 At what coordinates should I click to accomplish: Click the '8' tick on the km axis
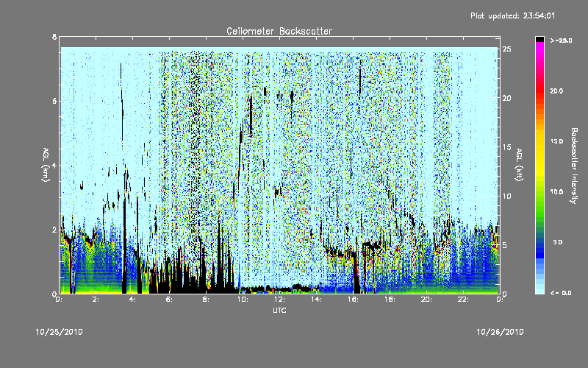[x=54, y=37]
